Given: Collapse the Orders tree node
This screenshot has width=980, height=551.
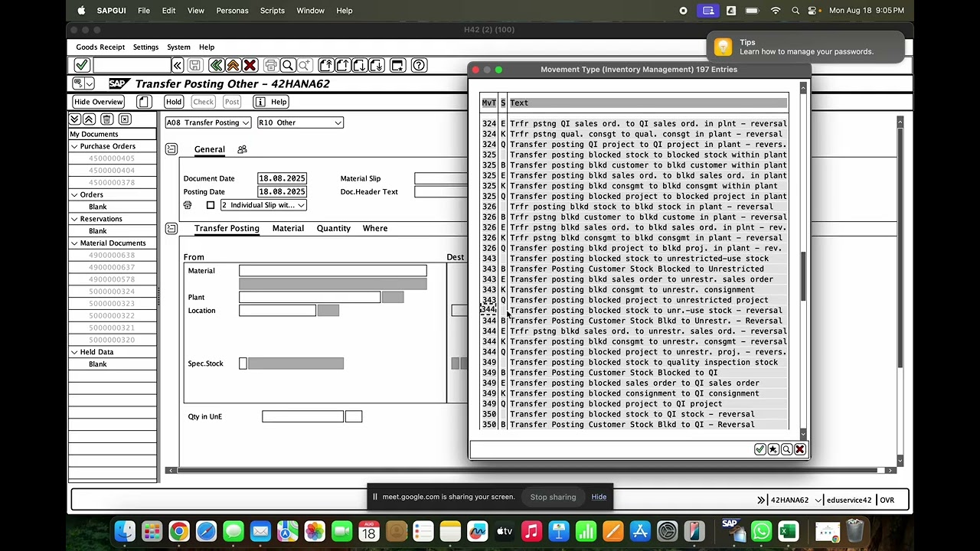Looking at the screenshot, I should point(74,195).
